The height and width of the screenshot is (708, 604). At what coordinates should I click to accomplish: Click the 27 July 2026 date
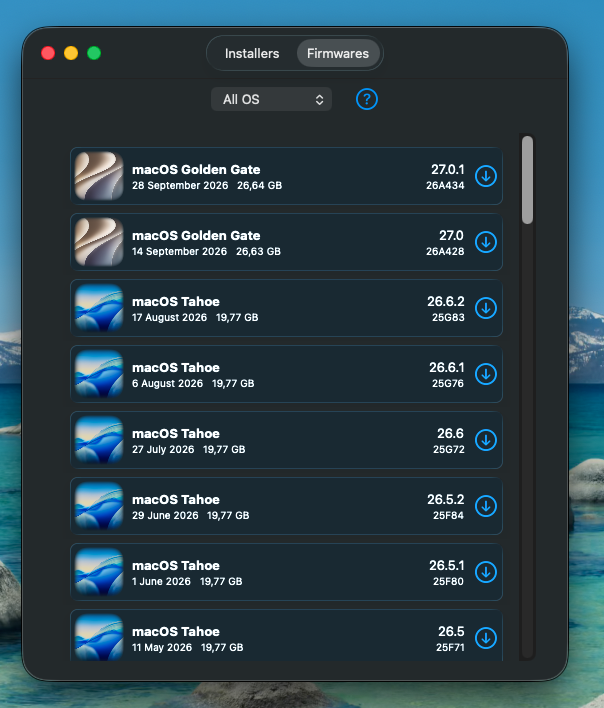pos(163,449)
